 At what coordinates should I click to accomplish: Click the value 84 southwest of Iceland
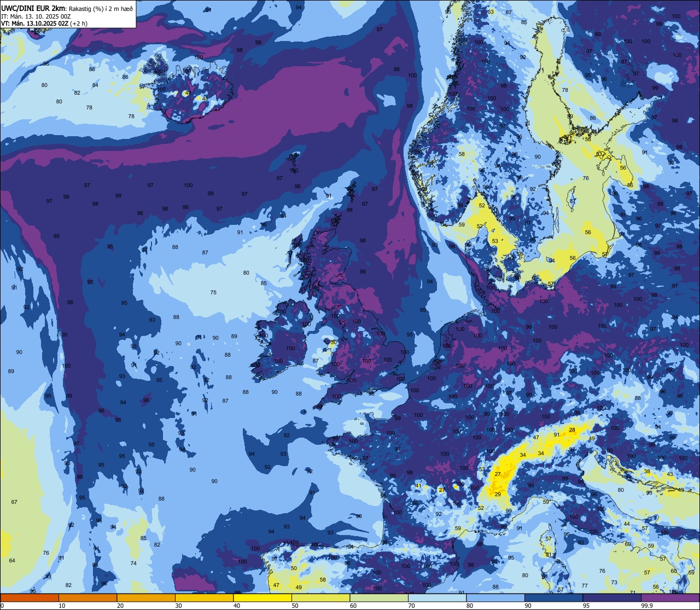(x=95, y=85)
